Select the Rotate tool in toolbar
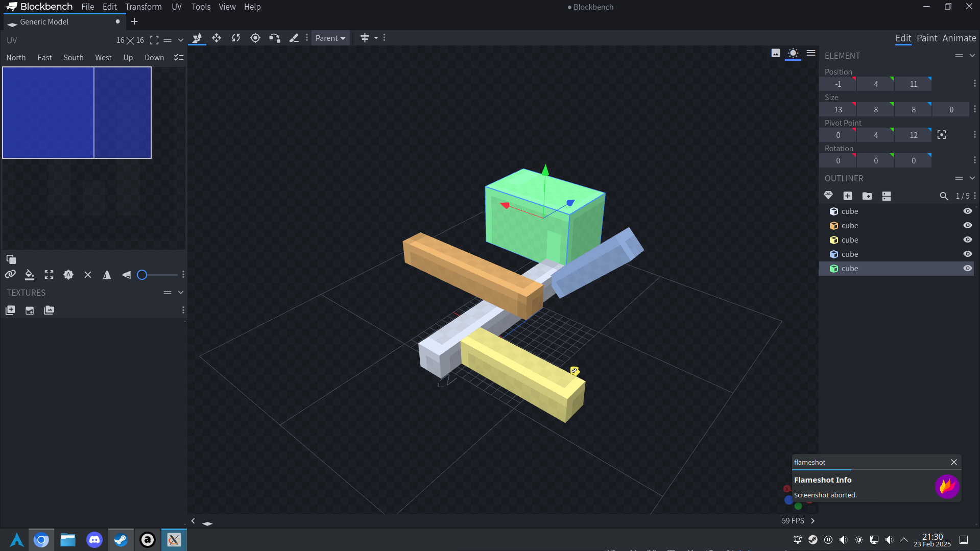 point(236,38)
